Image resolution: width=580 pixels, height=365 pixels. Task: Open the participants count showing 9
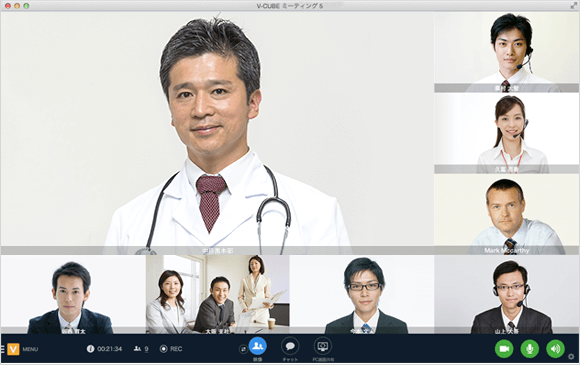(x=141, y=349)
